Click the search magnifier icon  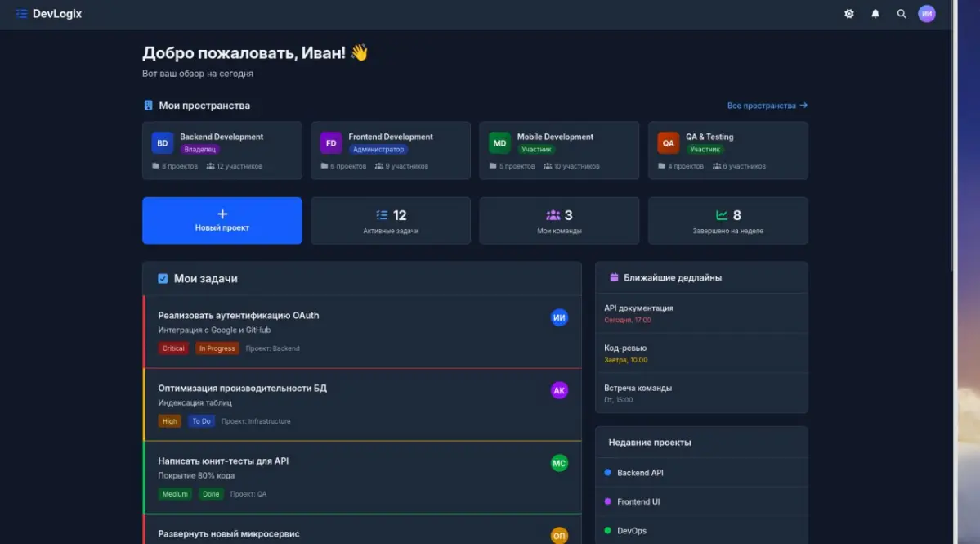[902, 14]
